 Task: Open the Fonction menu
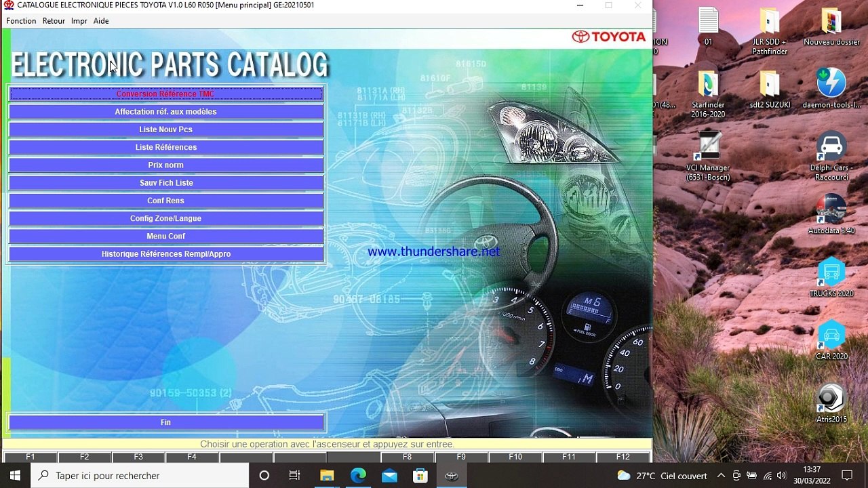21,21
